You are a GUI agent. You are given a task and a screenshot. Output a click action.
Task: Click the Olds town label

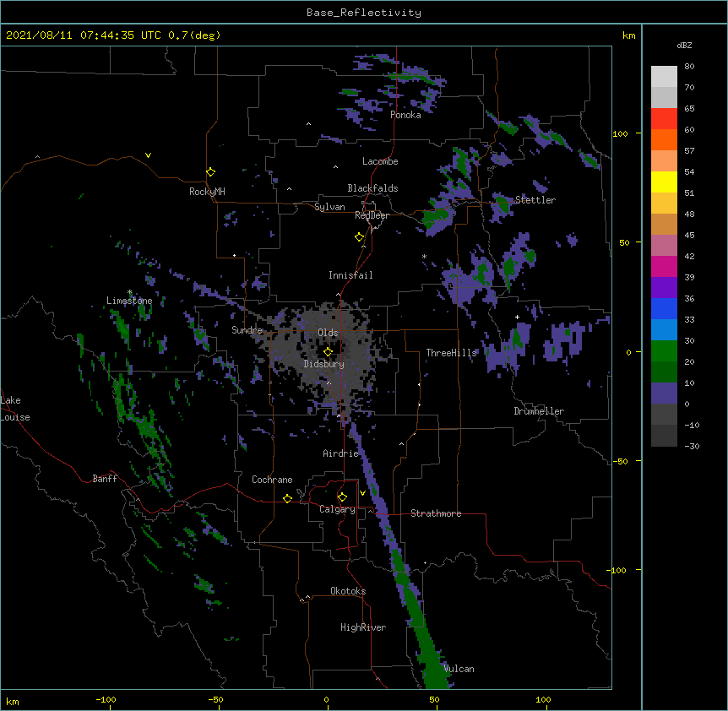[x=328, y=333]
